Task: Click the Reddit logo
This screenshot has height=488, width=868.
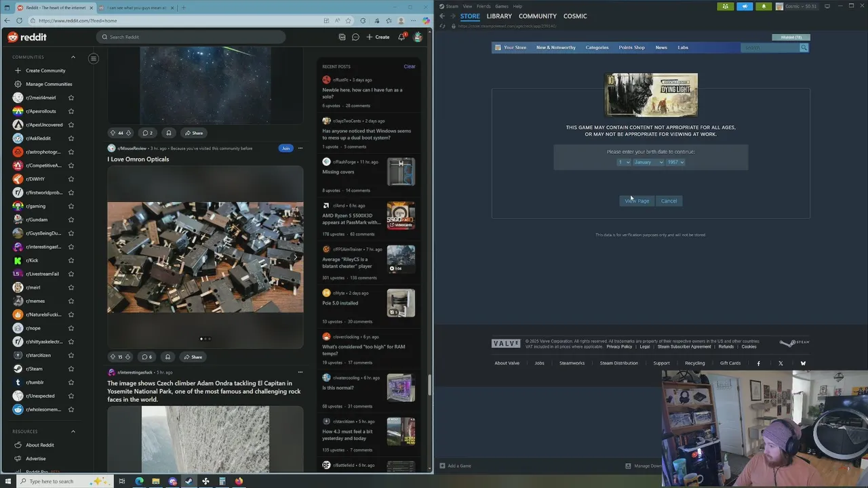Action: point(27,37)
